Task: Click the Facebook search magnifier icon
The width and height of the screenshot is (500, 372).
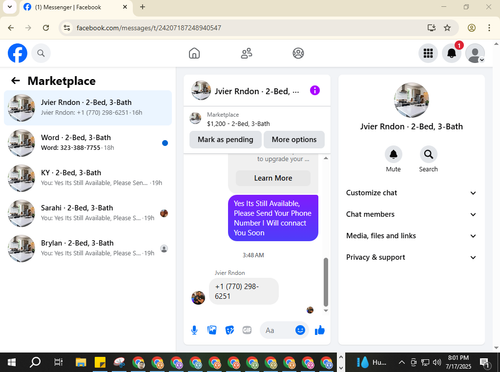Action: pos(41,53)
